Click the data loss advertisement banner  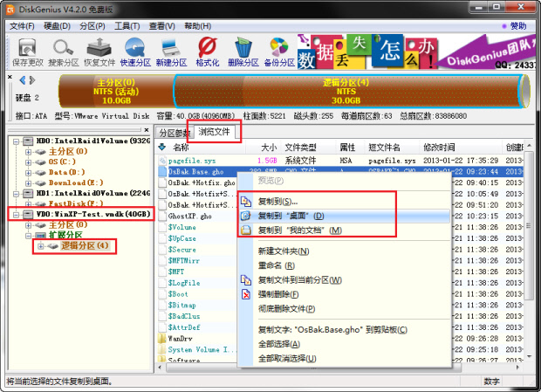[x=417, y=52]
